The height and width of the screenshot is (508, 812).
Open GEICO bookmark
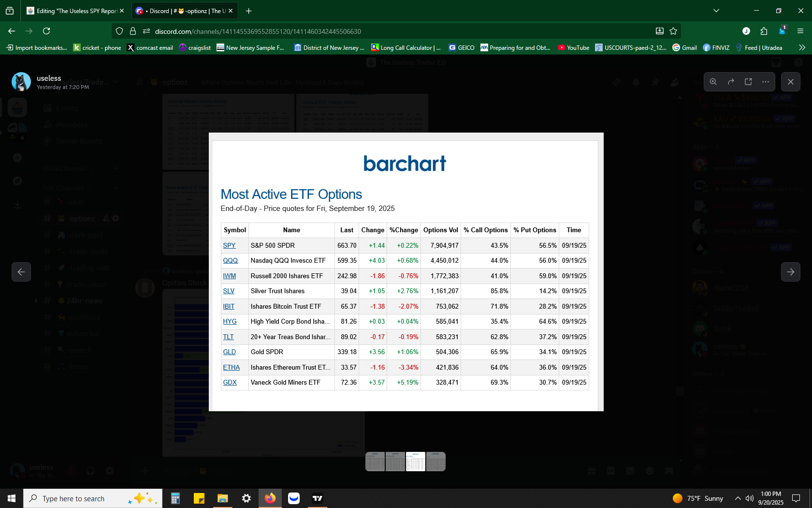462,47
